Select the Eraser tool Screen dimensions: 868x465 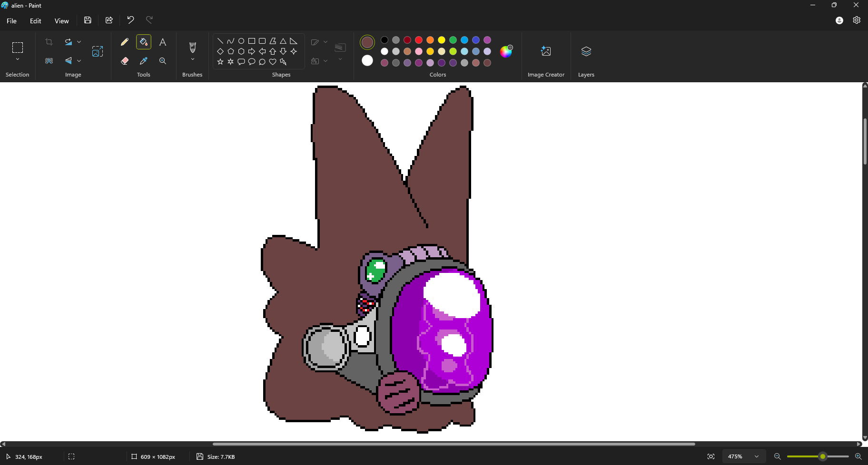(125, 61)
